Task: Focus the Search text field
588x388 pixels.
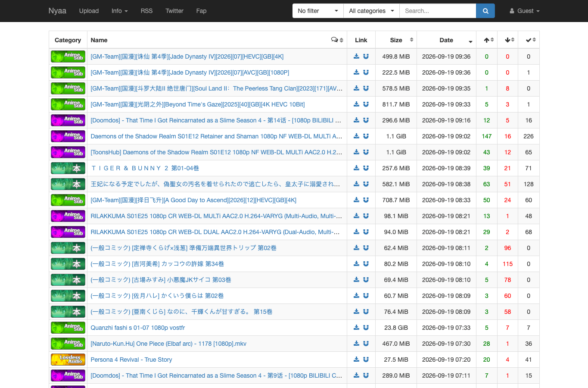Action: pos(438,11)
